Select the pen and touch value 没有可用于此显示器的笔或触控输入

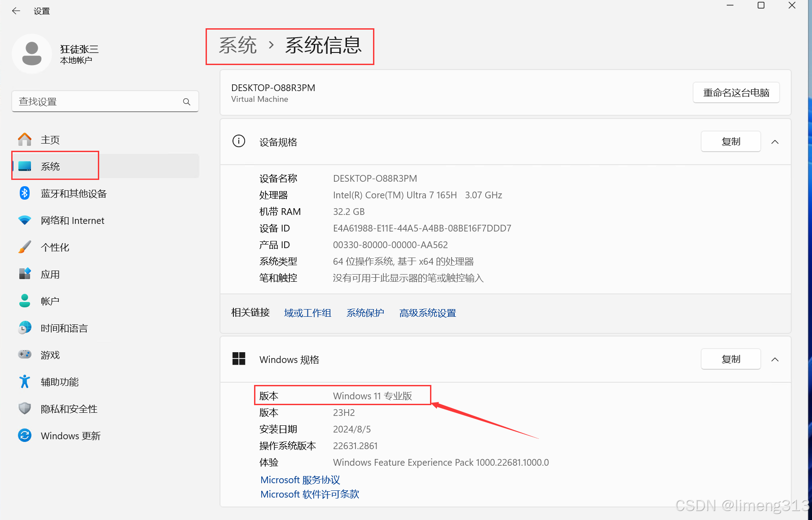408,278
